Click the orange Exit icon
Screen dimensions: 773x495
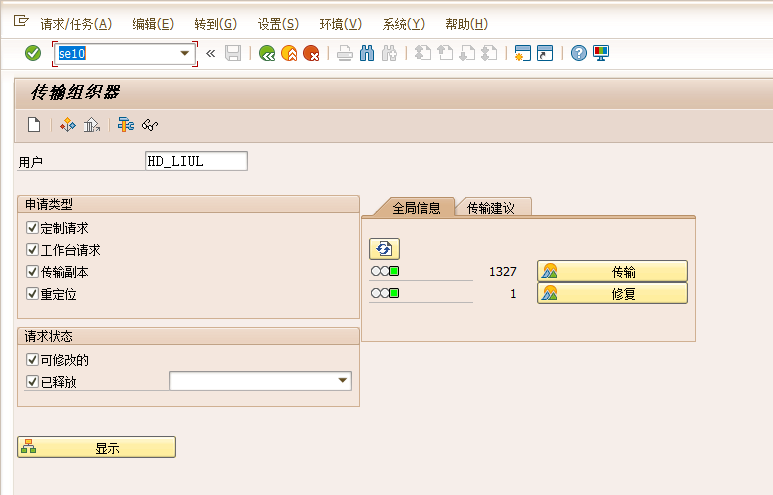click(x=289, y=53)
